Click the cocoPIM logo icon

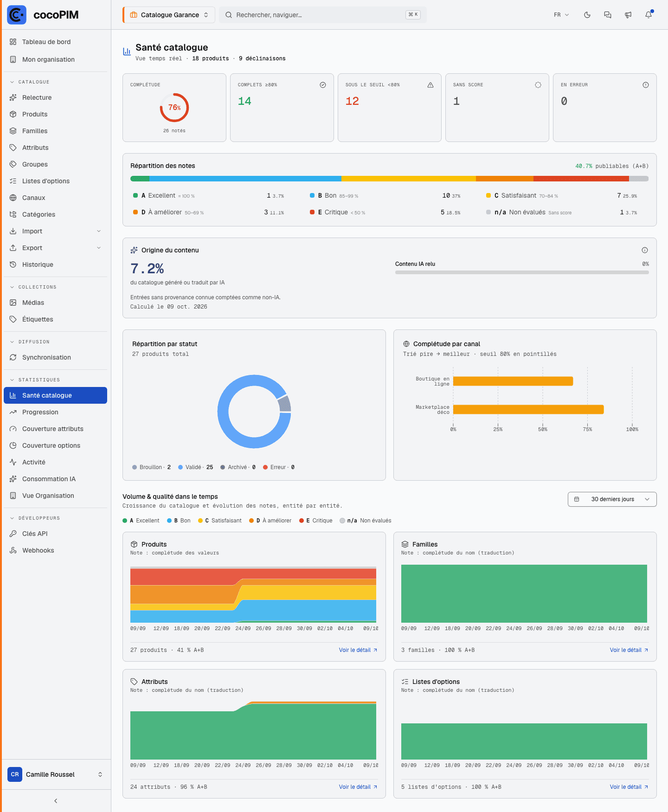pos(17,15)
